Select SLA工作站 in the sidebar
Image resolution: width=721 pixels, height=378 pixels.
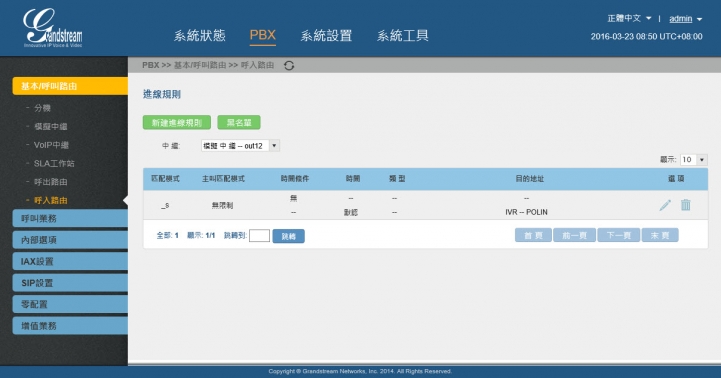click(54, 163)
